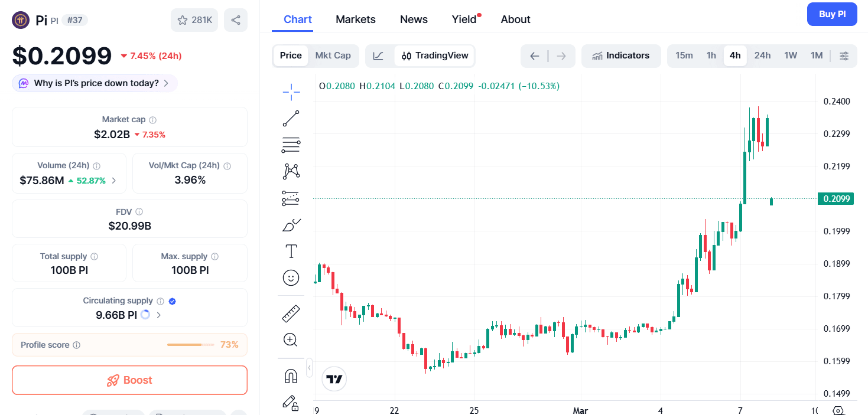Toggle Magnet mode for drawings
The height and width of the screenshot is (415, 868).
tap(291, 375)
